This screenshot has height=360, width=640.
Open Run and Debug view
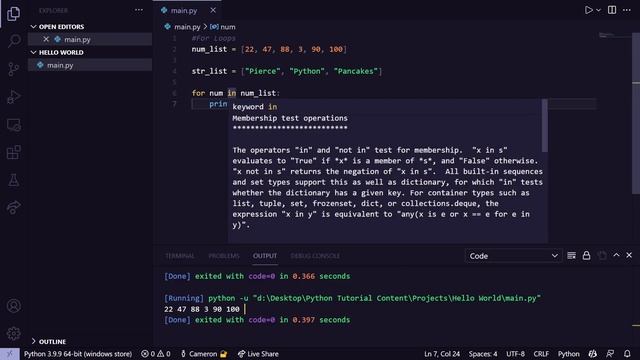point(13,97)
